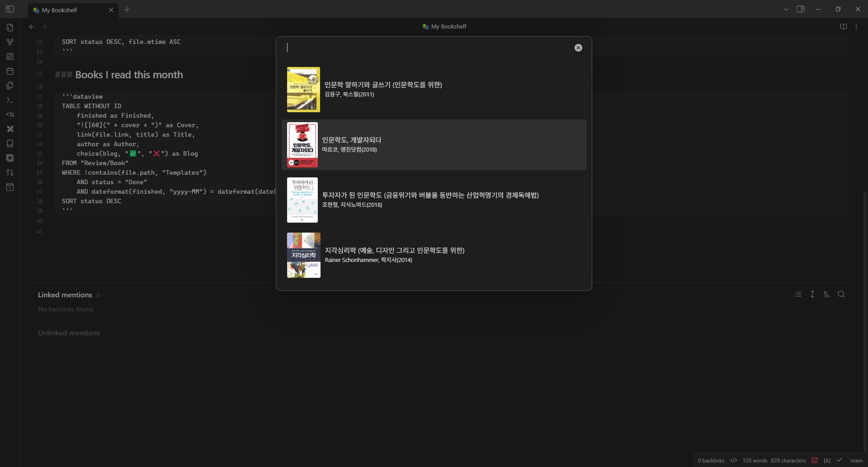Toggle the left sidebar
The image size is (868, 467).
point(10,9)
